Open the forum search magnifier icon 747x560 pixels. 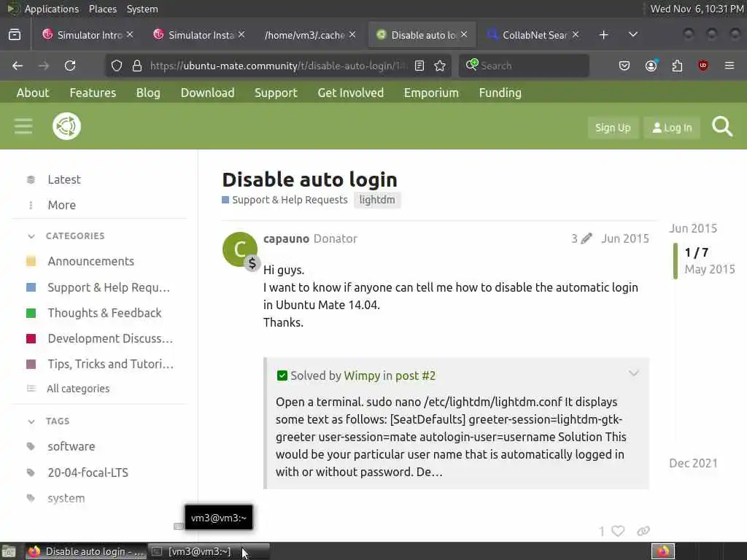pos(722,127)
